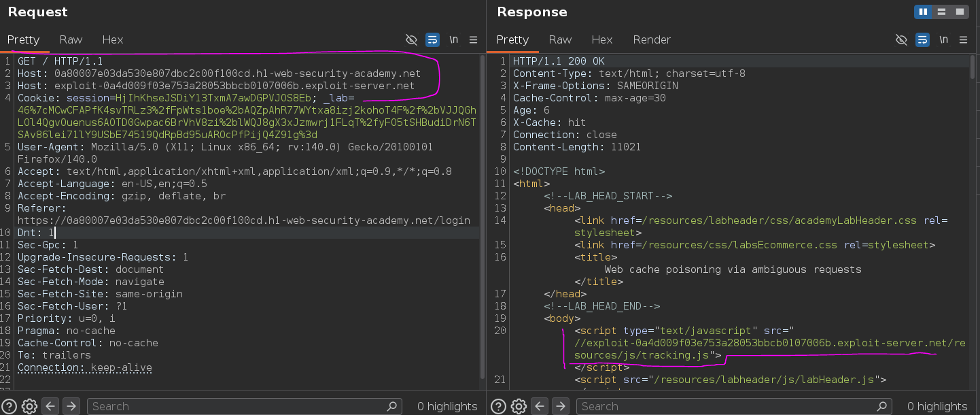Viewport: 980px width, 415px height.
Task: Toggle hide non-printable characters in Response panel
Action: [x=901, y=39]
